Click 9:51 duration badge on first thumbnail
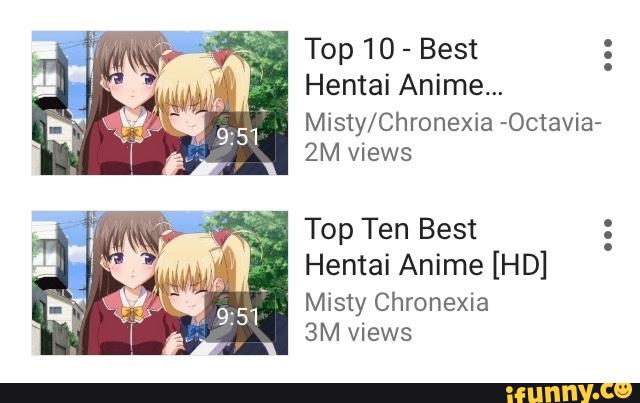The image size is (640, 403). coord(238,137)
